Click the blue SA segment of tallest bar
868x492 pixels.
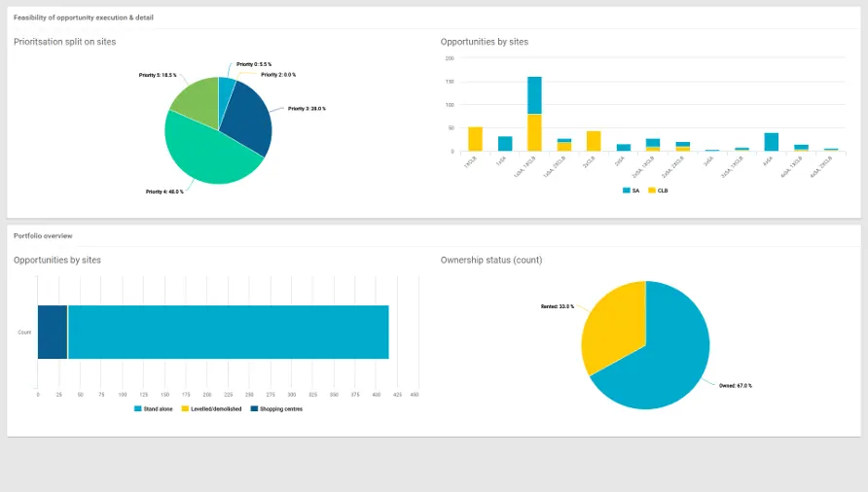[x=534, y=95]
